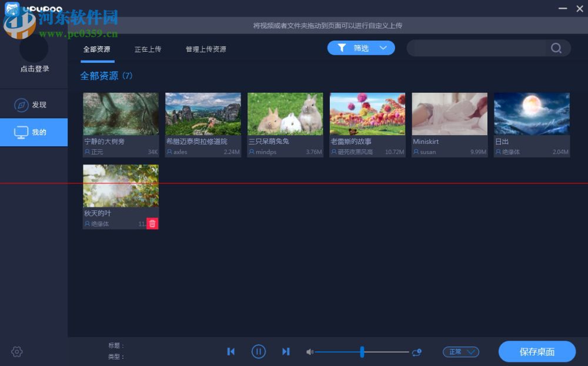This screenshot has height=366, width=588.
Task: Click the upupoo logo icon
Action: point(12,9)
